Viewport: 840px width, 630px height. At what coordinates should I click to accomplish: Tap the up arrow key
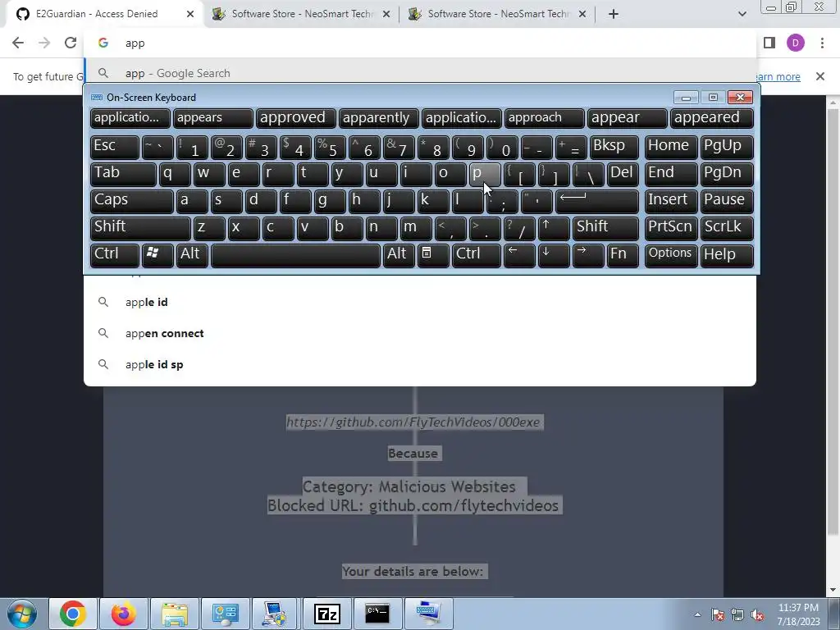554,228
